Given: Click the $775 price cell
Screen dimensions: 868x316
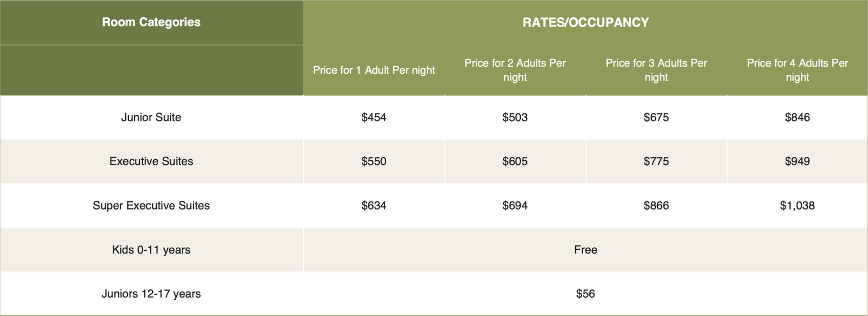Looking at the screenshot, I should click(x=656, y=161).
